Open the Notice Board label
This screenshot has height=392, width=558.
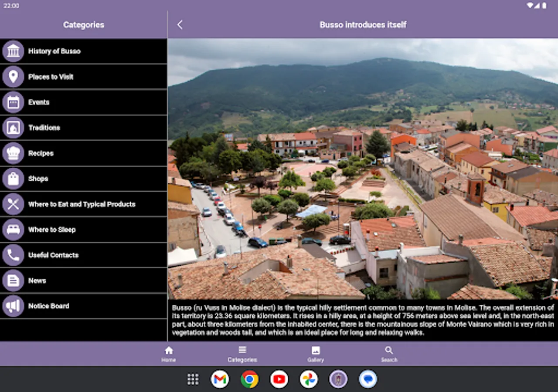click(49, 306)
